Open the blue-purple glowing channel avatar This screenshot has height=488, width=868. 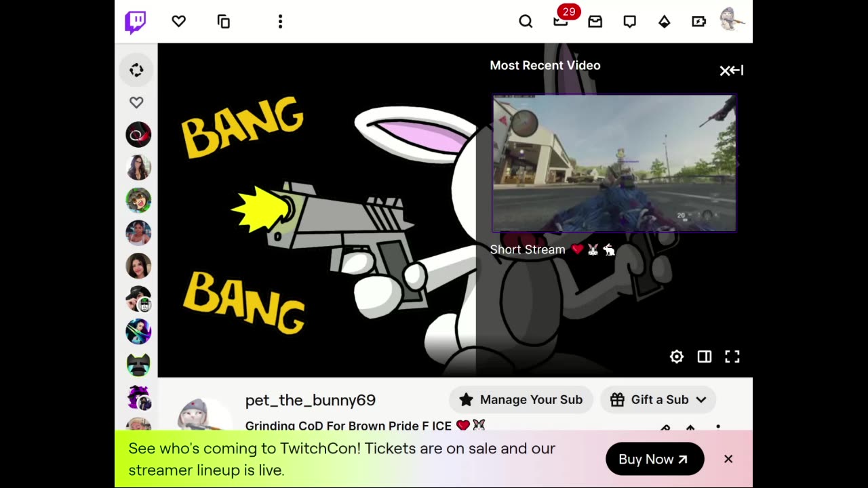[138, 331]
